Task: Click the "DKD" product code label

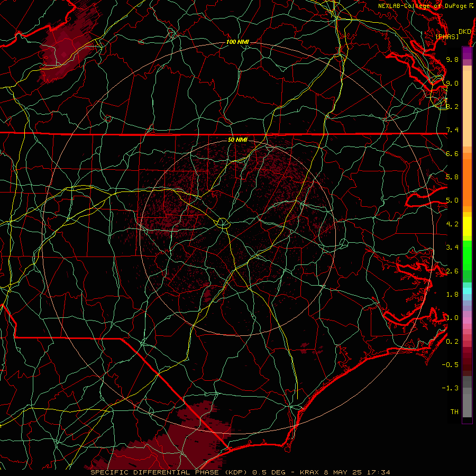Action: coord(465,32)
